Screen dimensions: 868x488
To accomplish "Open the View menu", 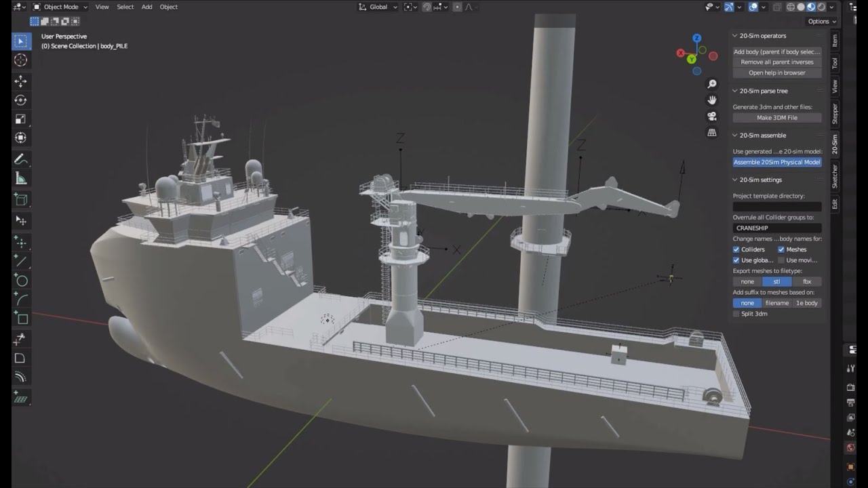I will pyautogui.click(x=102, y=7).
